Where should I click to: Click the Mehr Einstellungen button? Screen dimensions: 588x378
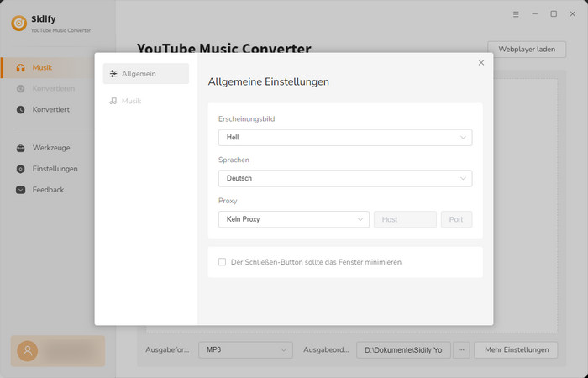click(516, 350)
